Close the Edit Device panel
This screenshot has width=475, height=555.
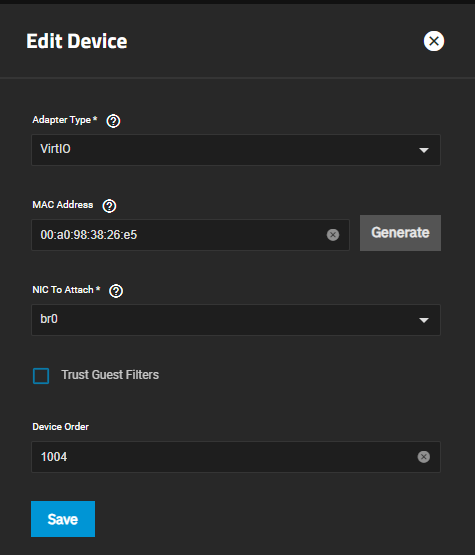(434, 41)
